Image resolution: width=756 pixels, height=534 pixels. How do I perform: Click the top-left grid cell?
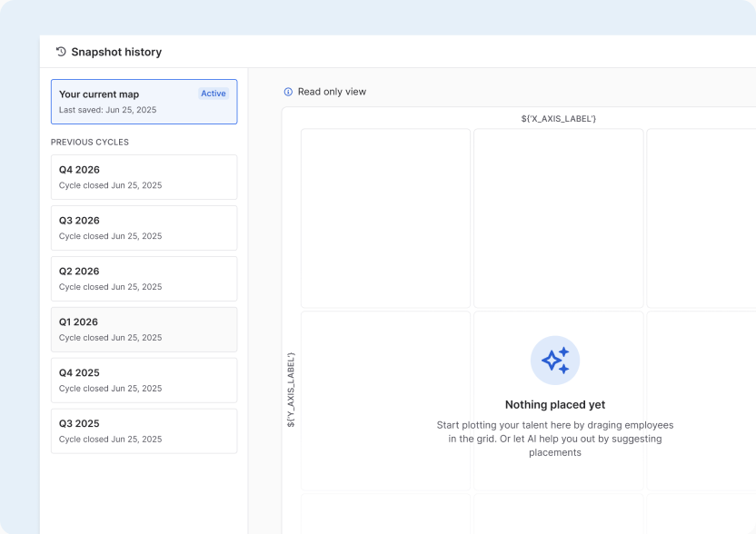(385, 218)
